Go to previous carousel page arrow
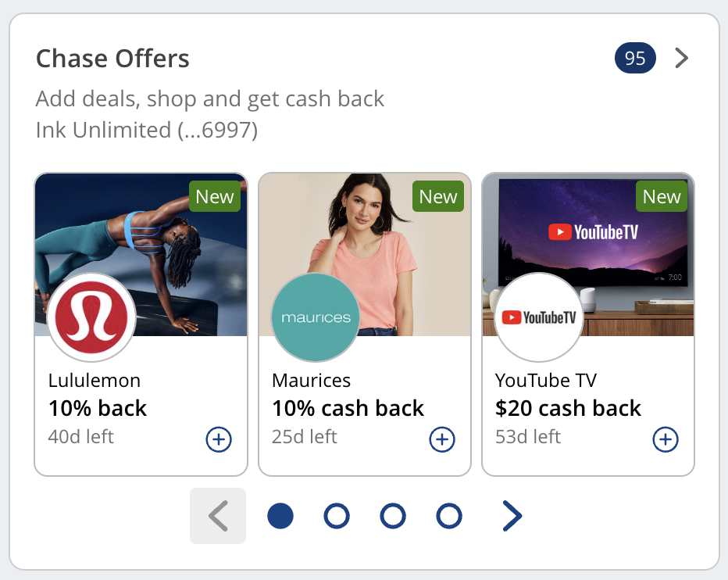Image resolution: width=728 pixels, height=580 pixels. (218, 516)
